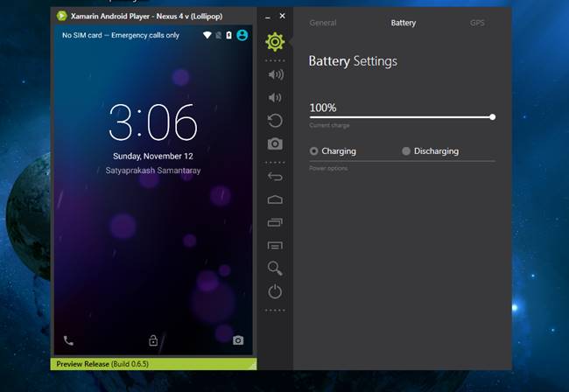The height and width of the screenshot is (392, 569).
Task: Click the Battery Settings heading
Action: pos(353,61)
